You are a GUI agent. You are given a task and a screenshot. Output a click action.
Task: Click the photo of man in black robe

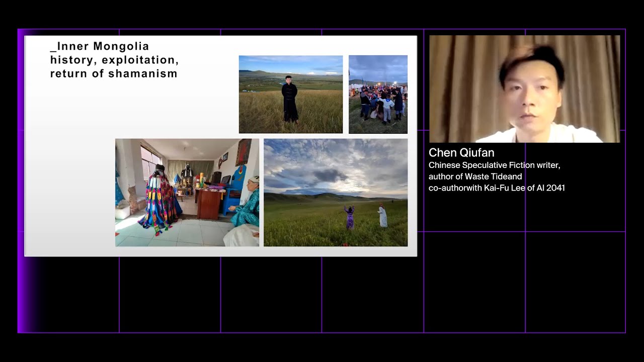290,95
